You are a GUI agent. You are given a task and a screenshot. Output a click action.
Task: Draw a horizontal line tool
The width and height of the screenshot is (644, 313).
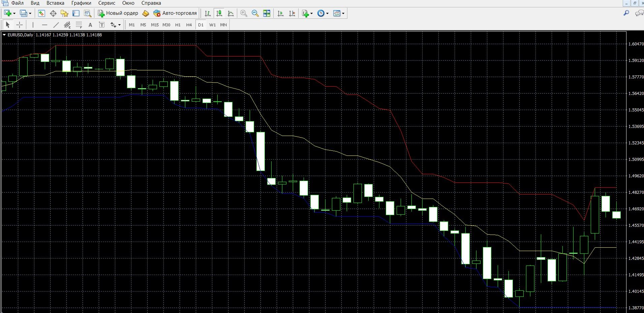[x=44, y=25]
